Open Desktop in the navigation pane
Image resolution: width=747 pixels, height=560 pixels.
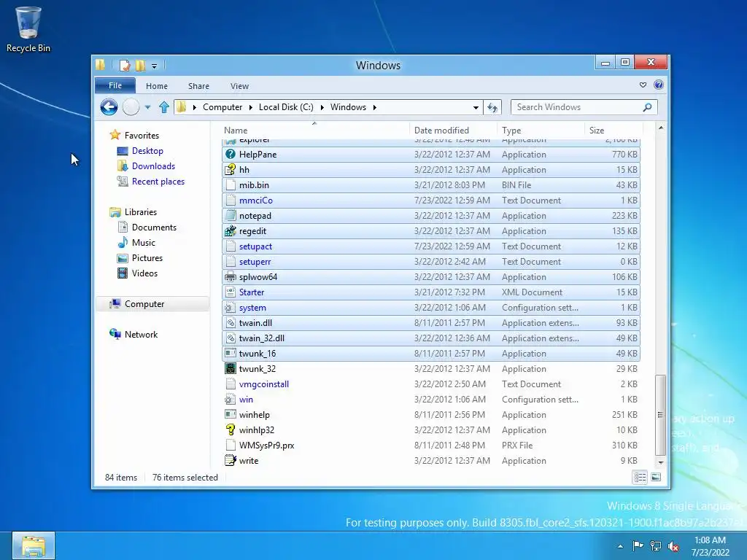pos(147,151)
